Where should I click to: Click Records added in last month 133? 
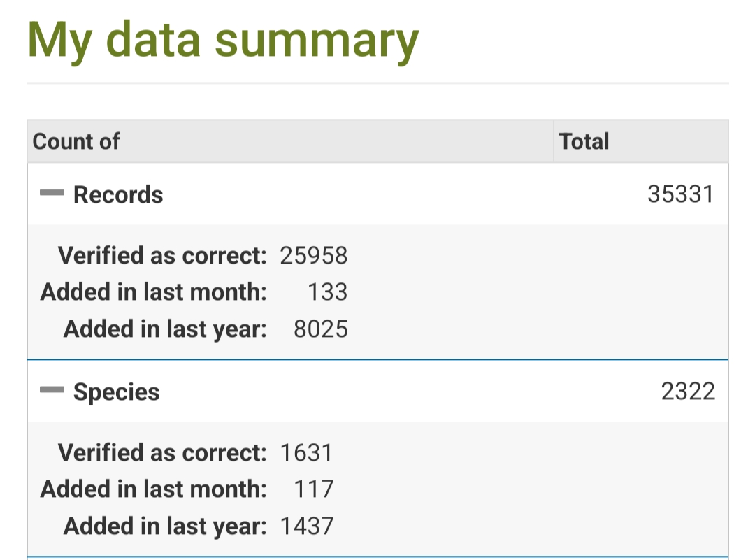coord(327,292)
